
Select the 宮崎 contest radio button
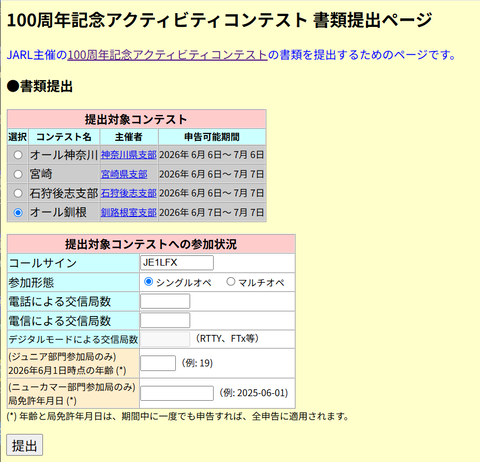[x=18, y=174]
